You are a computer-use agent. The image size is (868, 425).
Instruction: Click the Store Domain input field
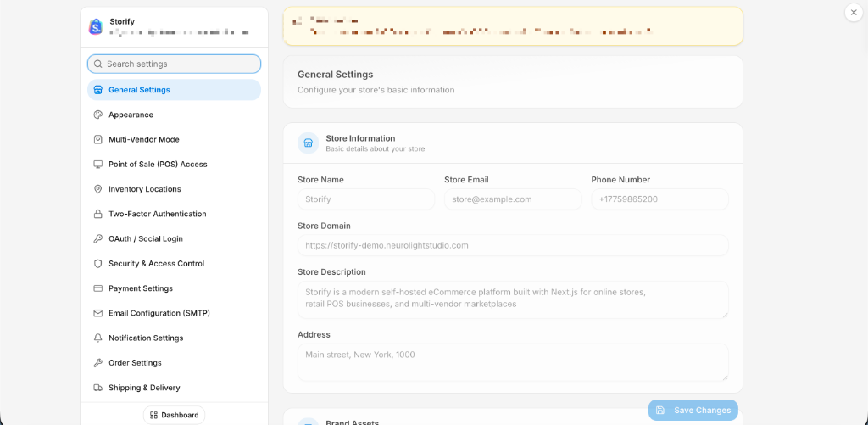(x=513, y=245)
